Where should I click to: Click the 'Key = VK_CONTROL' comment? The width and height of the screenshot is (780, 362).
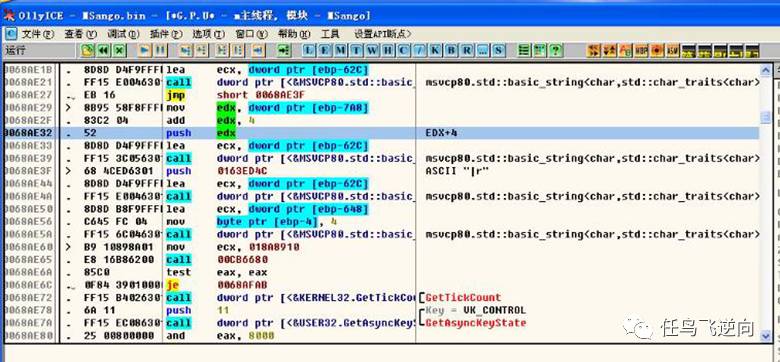point(476,310)
